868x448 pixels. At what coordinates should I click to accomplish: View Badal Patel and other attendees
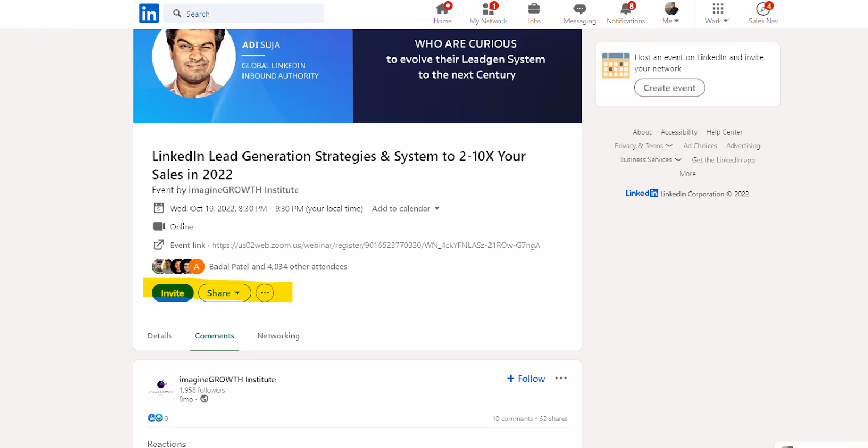click(278, 267)
